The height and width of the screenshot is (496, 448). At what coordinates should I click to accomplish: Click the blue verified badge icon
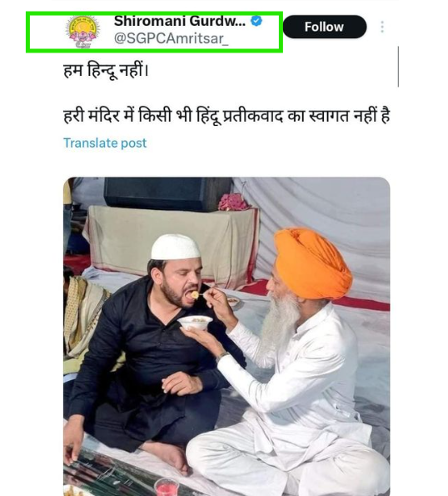pos(256,21)
